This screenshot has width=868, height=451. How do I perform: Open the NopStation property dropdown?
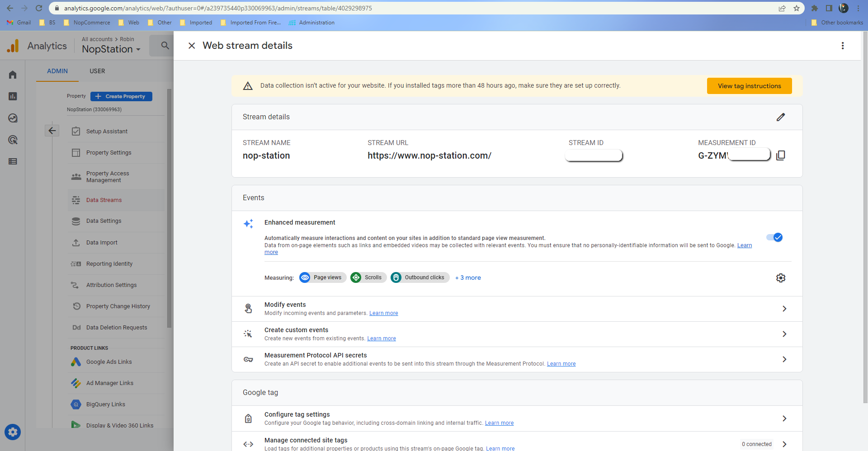coord(111,49)
